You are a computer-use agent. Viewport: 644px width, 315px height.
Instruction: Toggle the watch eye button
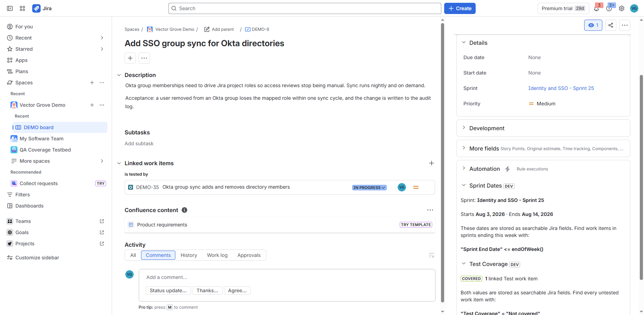[x=593, y=25]
